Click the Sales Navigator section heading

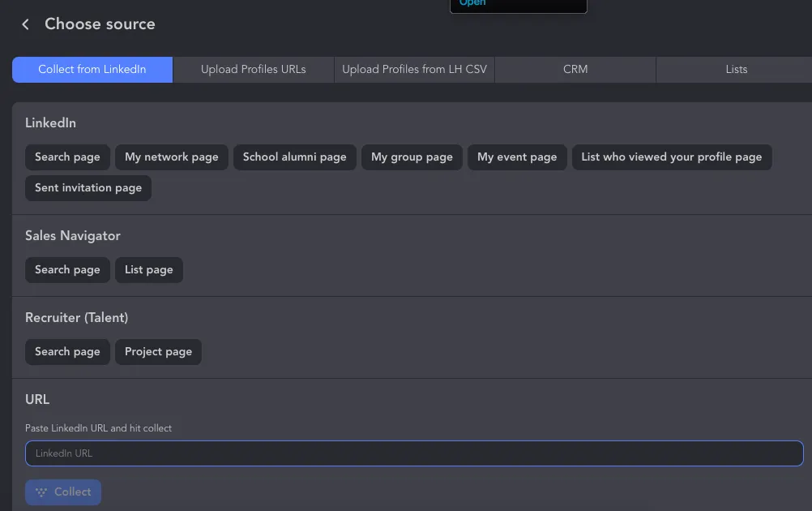point(72,236)
